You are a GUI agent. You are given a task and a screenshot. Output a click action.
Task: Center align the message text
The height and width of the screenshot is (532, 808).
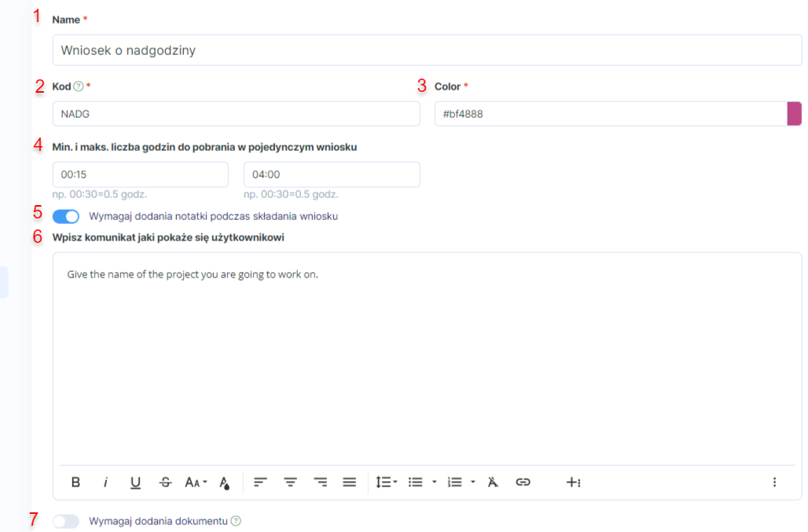tap(290, 482)
